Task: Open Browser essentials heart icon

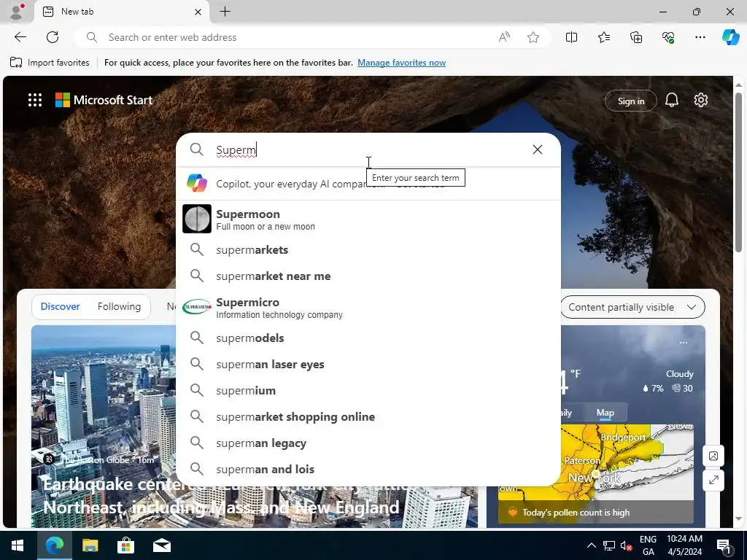Action: point(668,37)
